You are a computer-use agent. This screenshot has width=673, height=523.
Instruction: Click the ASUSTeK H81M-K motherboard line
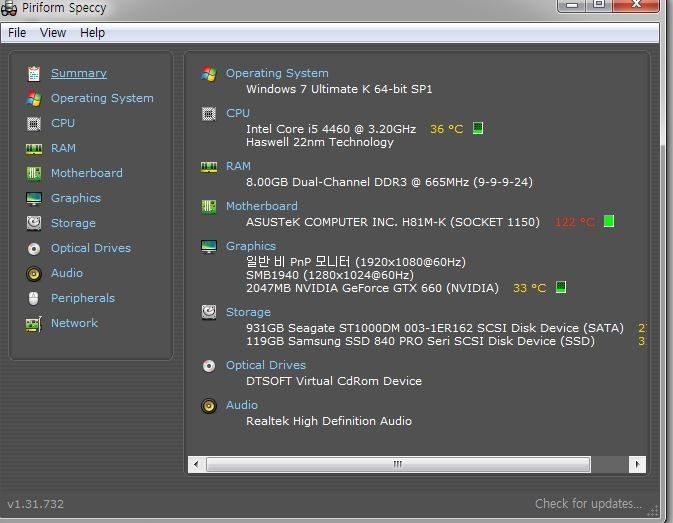pyautogui.click(x=393, y=222)
